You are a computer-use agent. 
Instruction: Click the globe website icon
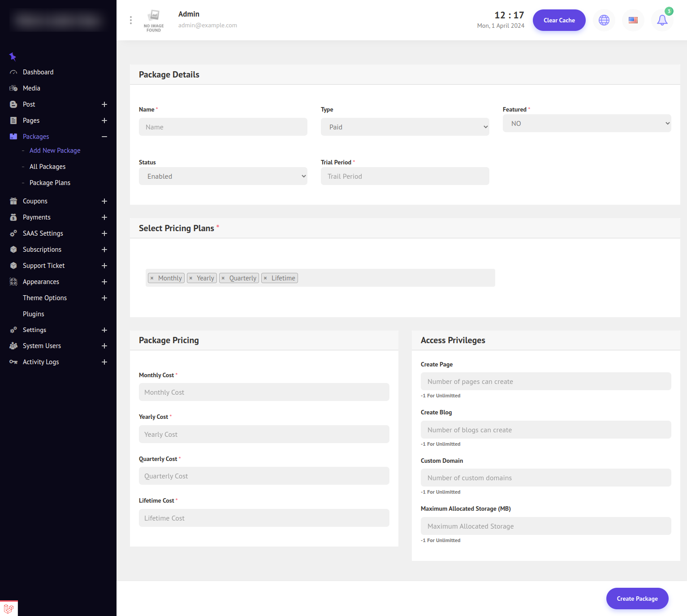tap(604, 20)
